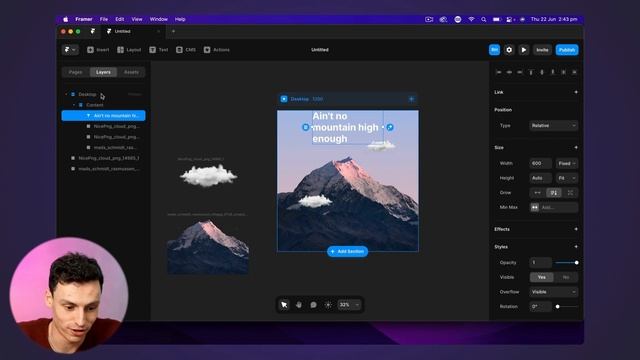
Task: Open the Actions tool in the toolbar
Action: click(x=217, y=50)
